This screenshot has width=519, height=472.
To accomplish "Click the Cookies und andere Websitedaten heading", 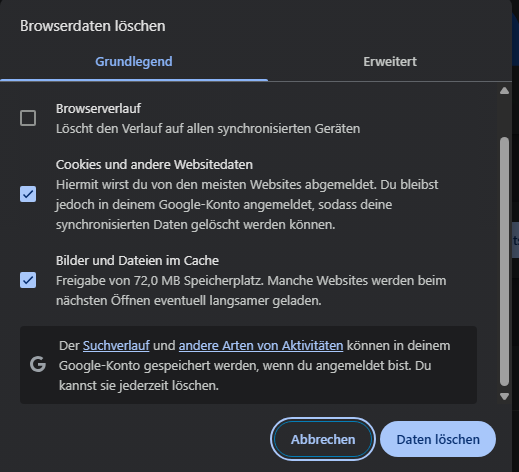I will [x=154, y=165].
